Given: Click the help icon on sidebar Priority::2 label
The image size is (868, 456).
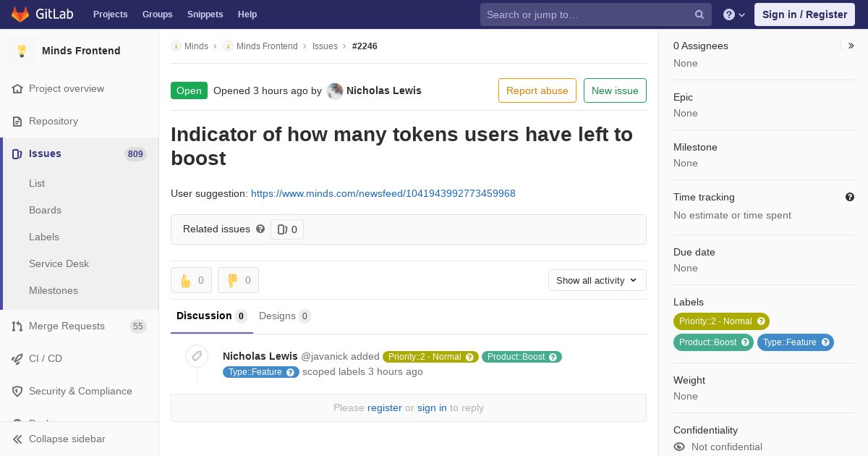Looking at the screenshot, I should (x=761, y=321).
